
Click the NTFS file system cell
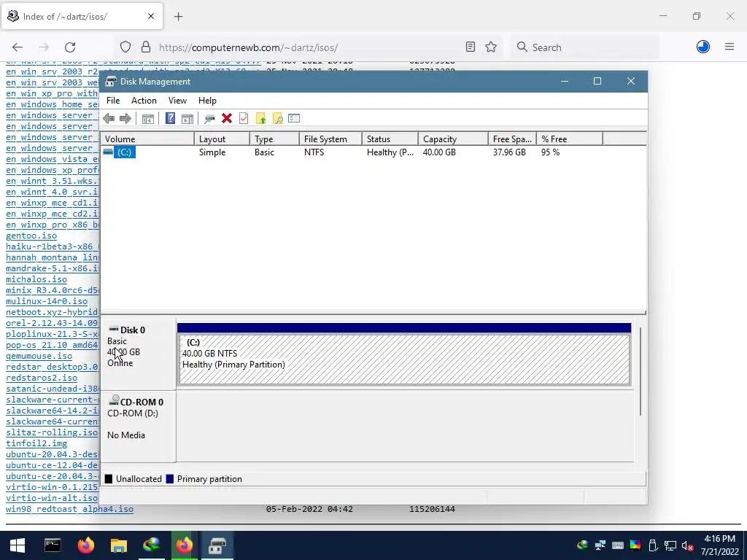click(x=314, y=152)
